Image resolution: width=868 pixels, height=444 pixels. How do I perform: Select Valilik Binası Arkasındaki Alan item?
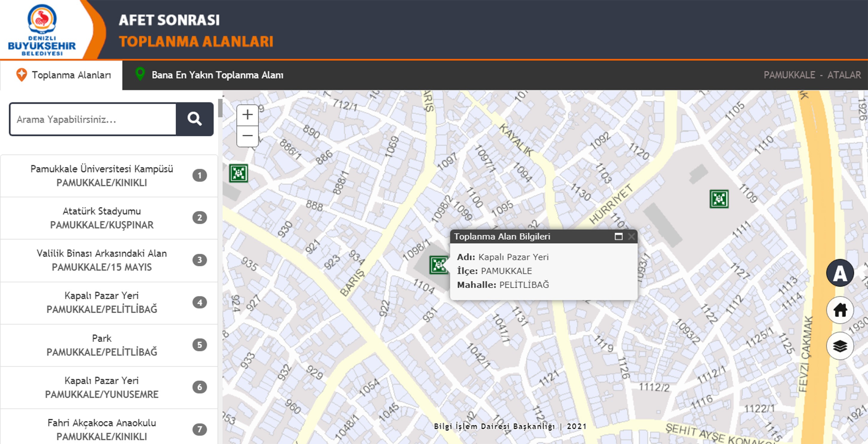(109, 260)
